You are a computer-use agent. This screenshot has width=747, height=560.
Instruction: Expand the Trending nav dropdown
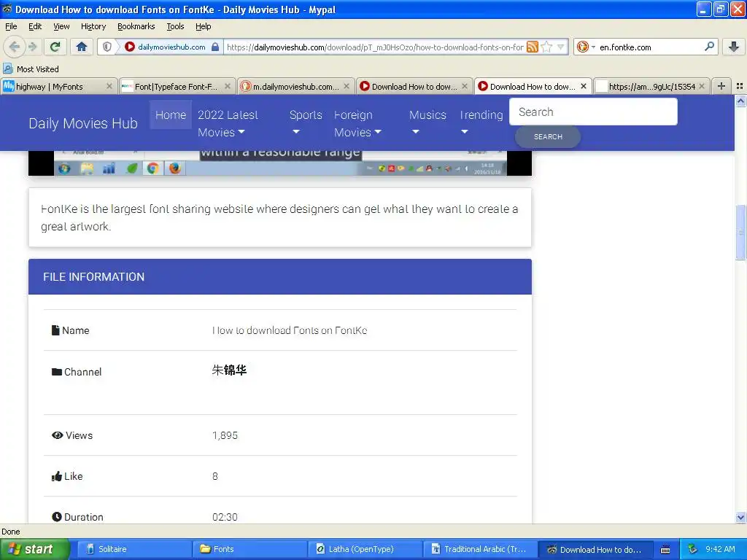[481, 123]
